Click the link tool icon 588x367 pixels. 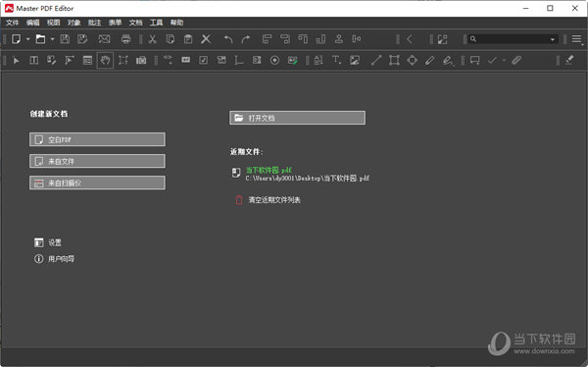[x=168, y=60]
